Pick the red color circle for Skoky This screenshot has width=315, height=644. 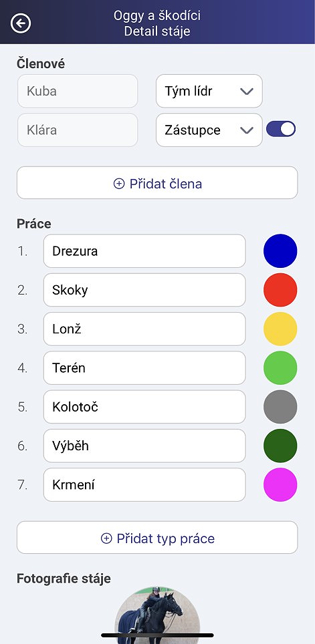[280, 290]
